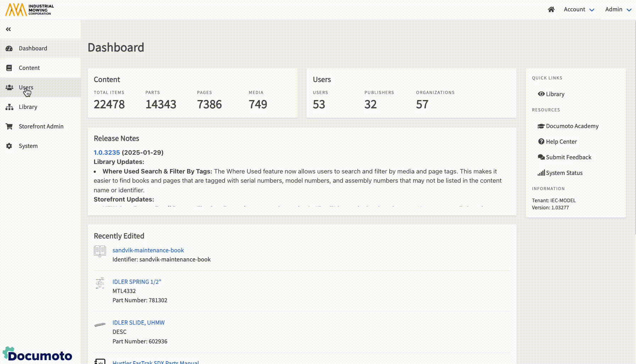This screenshot has height=364, width=636.
Task: Open Documoto Academy resource link
Action: pos(572,126)
